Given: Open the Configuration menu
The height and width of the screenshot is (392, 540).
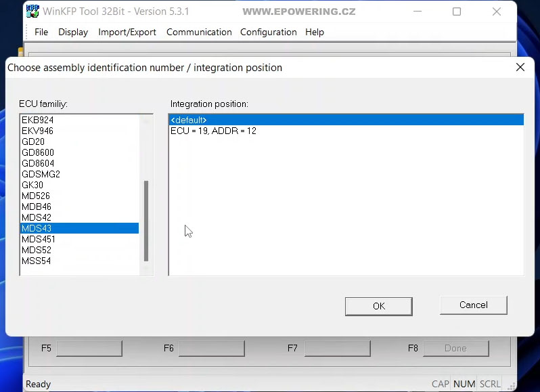Looking at the screenshot, I should [268, 32].
